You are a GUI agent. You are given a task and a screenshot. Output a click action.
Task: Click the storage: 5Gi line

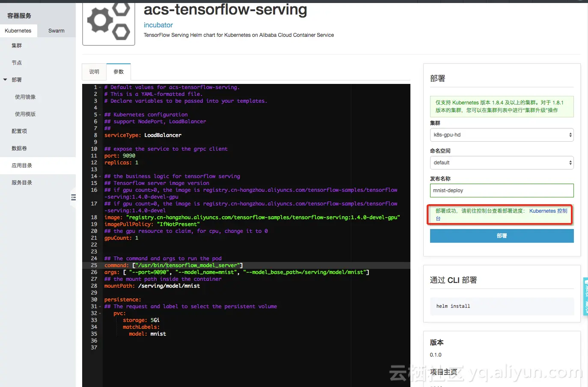(141, 320)
